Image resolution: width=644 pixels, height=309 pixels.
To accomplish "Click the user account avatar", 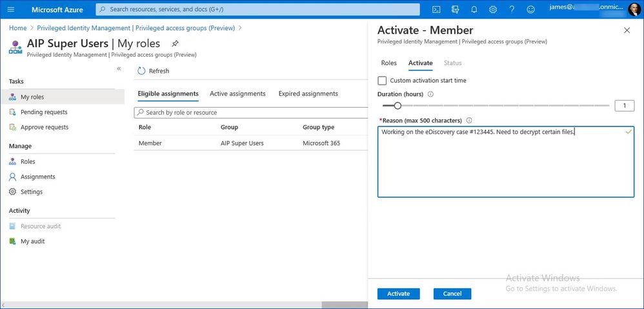I will [634, 10].
